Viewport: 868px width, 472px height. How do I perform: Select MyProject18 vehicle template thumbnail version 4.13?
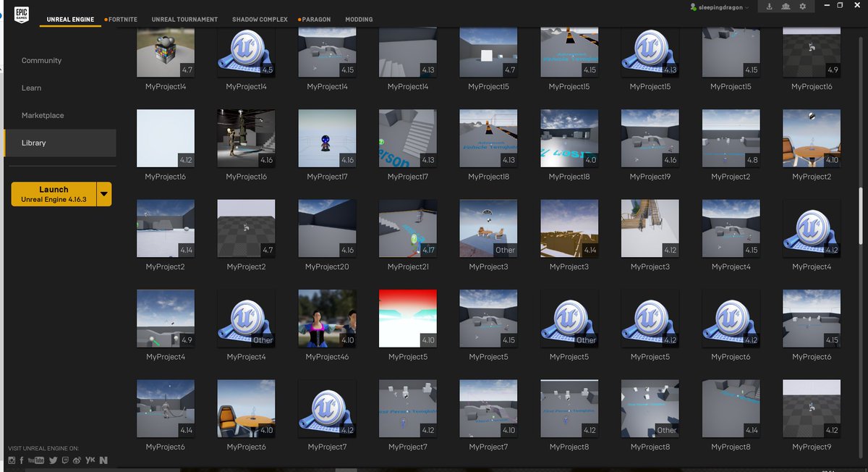pyautogui.click(x=488, y=138)
